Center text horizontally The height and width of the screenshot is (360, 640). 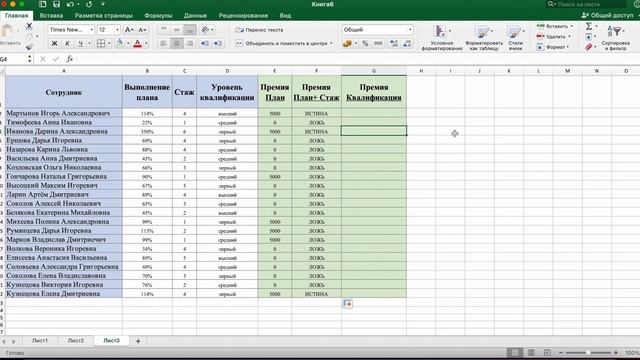pos(176,43)
